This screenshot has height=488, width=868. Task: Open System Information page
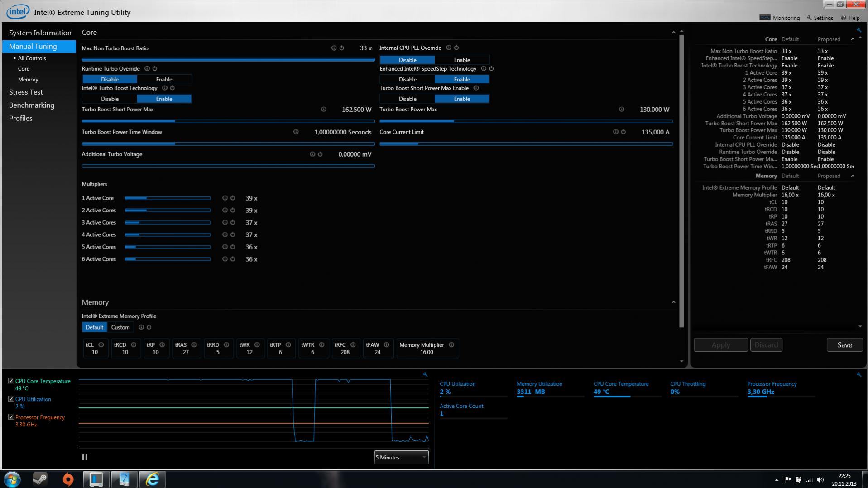pos(40,33)
